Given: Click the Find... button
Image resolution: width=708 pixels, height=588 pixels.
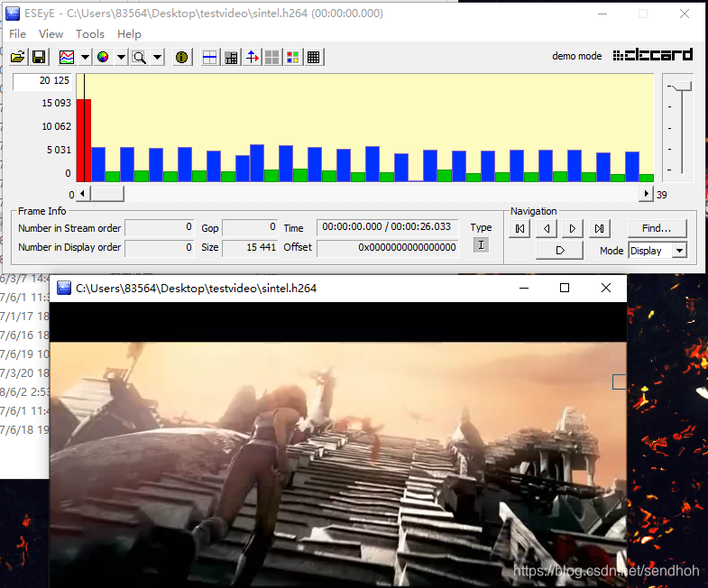Looking at the screenshot, I should coord(657,228).
